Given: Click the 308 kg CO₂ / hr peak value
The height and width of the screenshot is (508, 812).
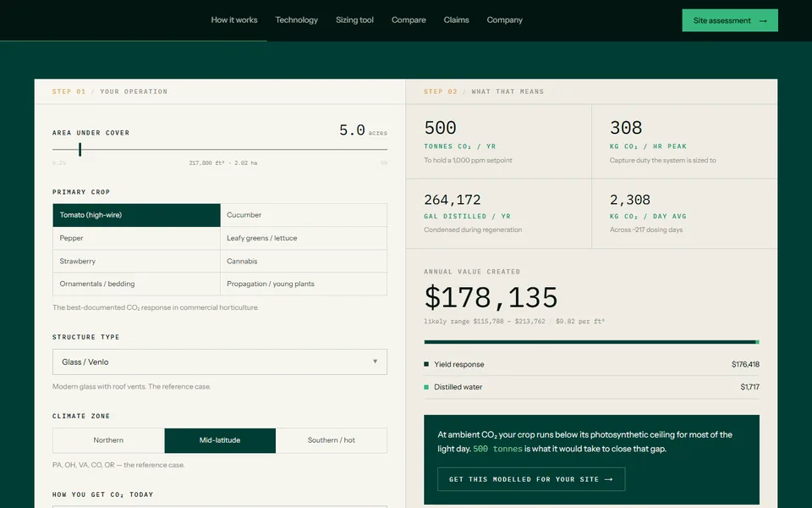Looking at the screenshot, I should tap(626, 128).
